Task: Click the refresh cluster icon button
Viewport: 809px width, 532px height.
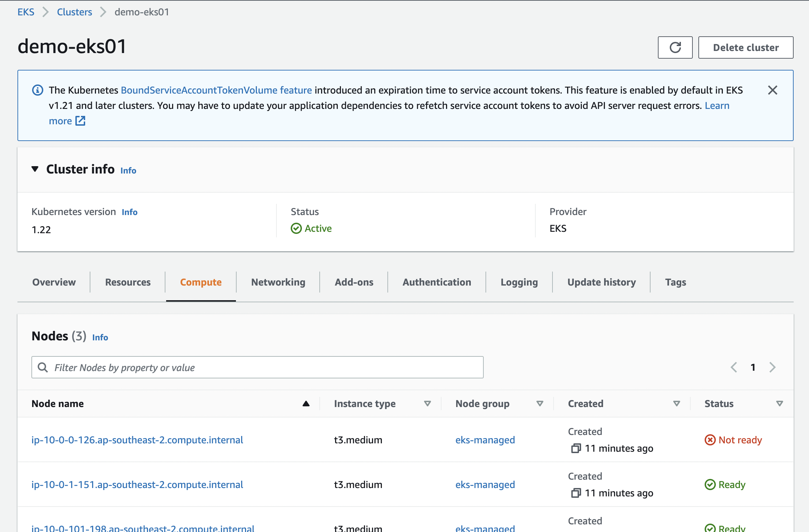Action: (x=675, y=47)
